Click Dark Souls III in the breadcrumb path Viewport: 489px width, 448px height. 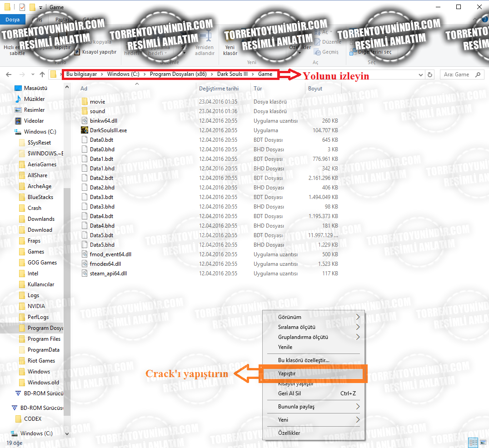click(x=232, y=74)
